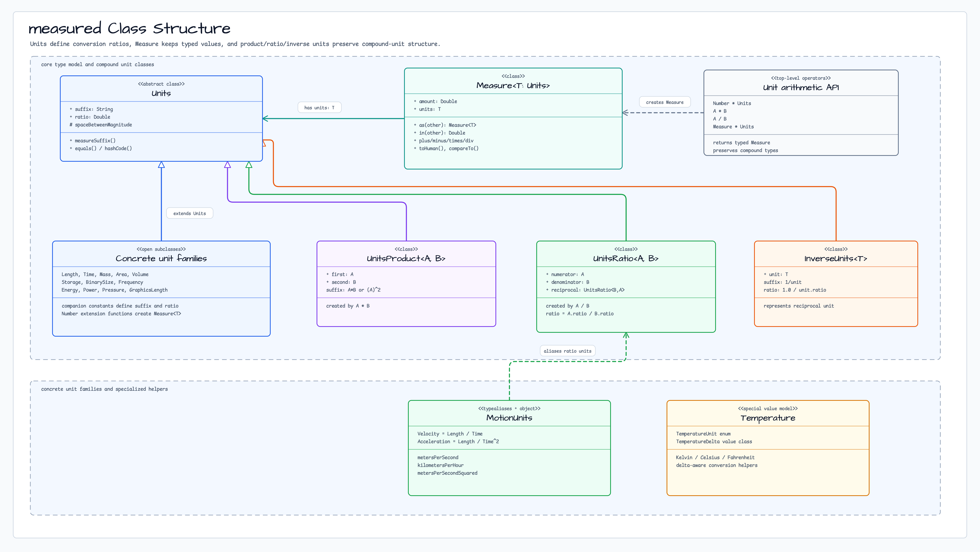Viewport: 980px width, 552px height.
Task: Click 'TemperatureDelta value class' line
Action: 714,441
